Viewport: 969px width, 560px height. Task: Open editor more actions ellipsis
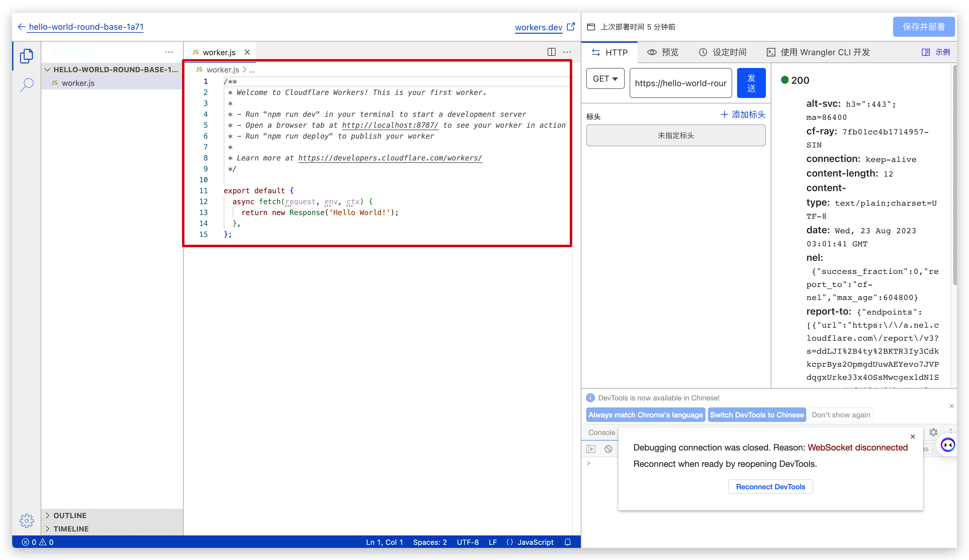(567, 52)
